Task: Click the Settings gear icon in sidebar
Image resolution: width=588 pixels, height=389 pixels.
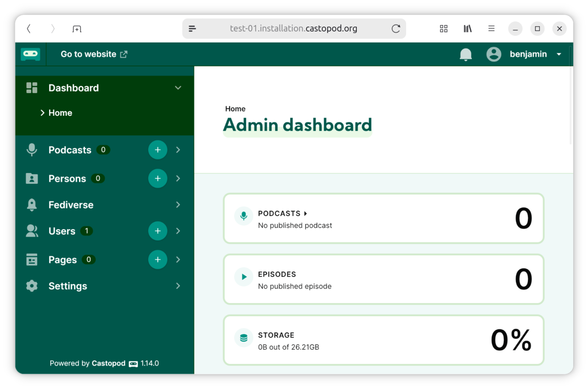Action: (x=32, y=286)
